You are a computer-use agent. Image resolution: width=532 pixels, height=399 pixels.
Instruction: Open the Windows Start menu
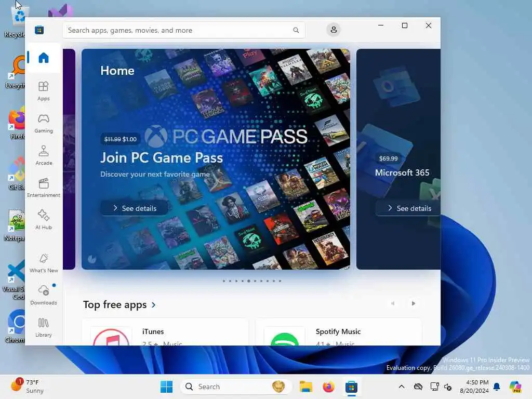[x=166, y=387]
